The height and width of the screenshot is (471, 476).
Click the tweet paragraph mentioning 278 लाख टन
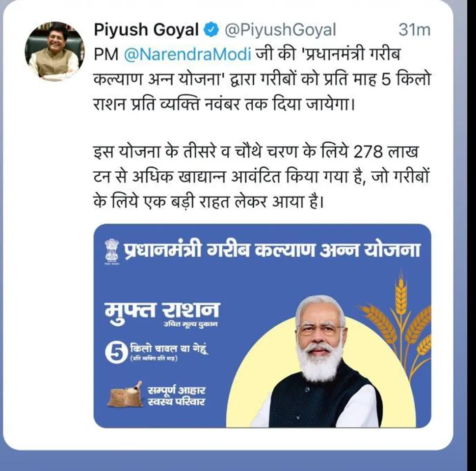coord(261,177)
